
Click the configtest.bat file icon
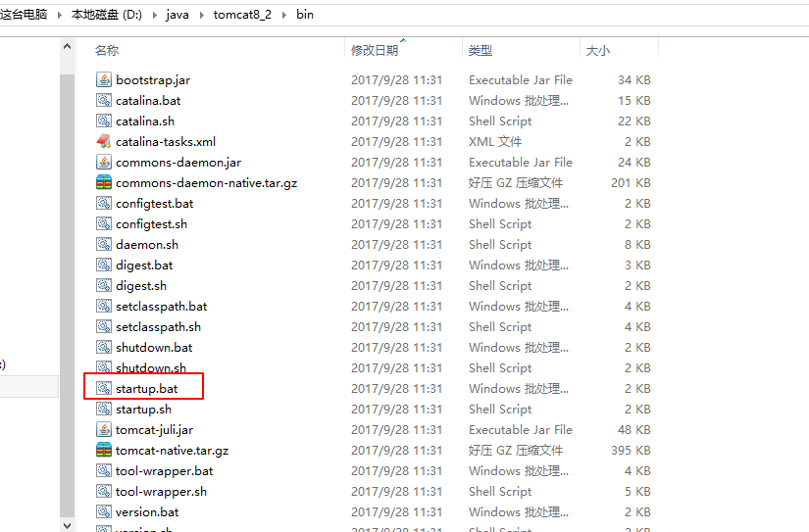pos(104,203)
